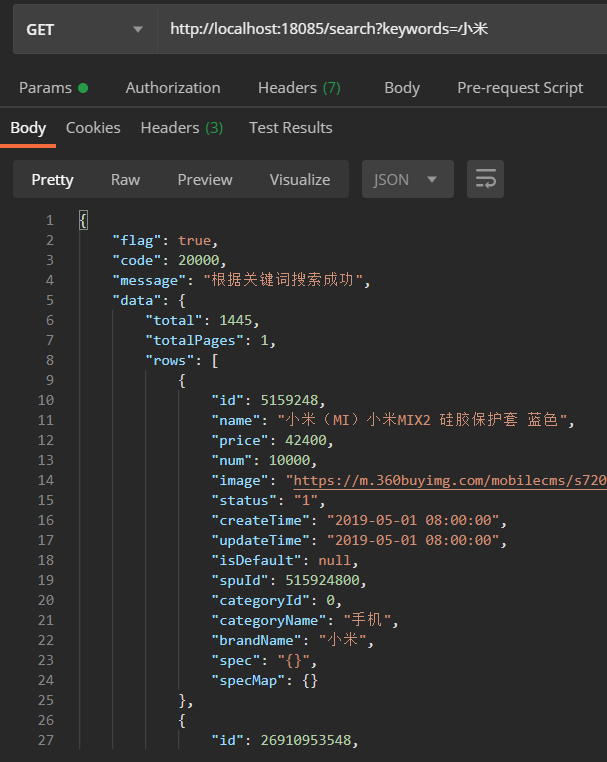Screen dimensions: 607x762
Task: Show the Preview response view
Action: [x=205, y=180]
